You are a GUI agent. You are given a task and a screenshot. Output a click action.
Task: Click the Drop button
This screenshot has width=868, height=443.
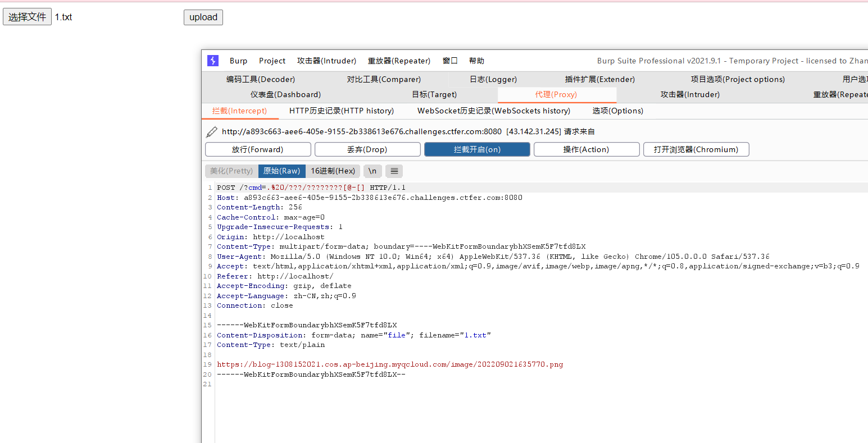pos(367,149)
